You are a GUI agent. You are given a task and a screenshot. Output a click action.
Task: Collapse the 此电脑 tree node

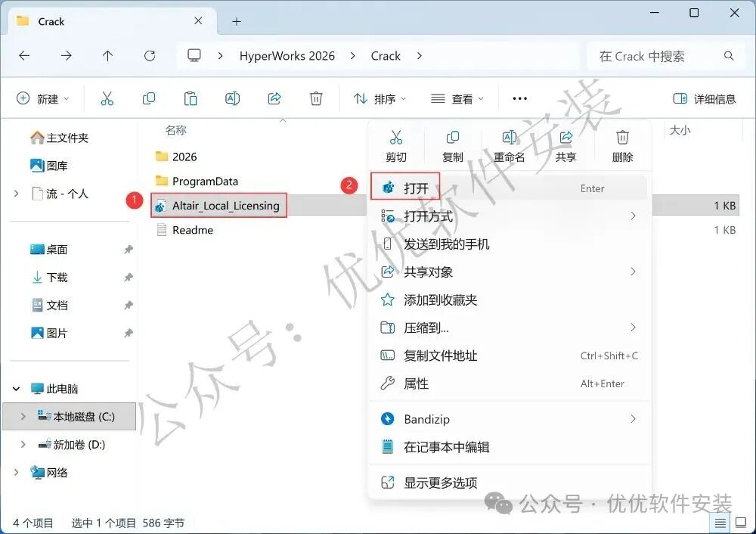(x=17, y=388)
